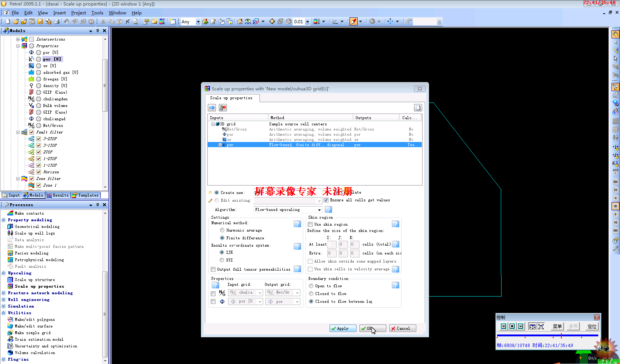Screen dimensions: 620x364
Task: Click the New project icon in toolbar
Action: coord(8,22)
